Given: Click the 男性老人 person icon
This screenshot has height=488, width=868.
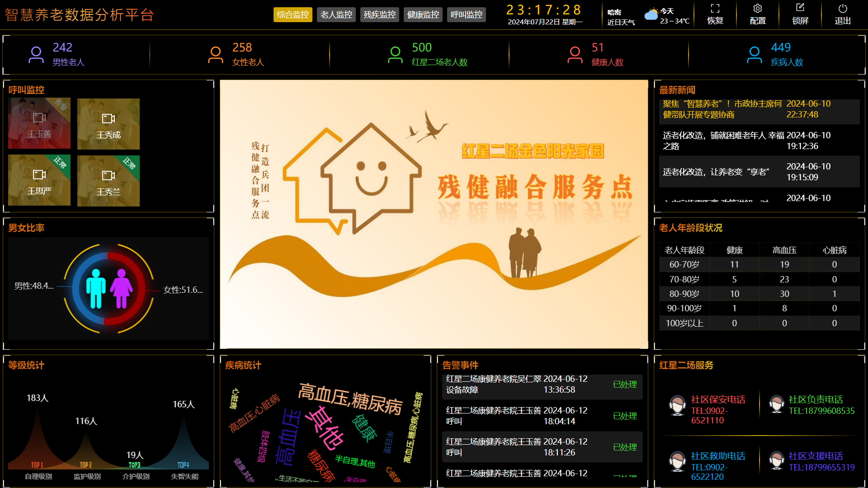Looking at the screenshot, I should pyautogui.click(x=36, y=54).
